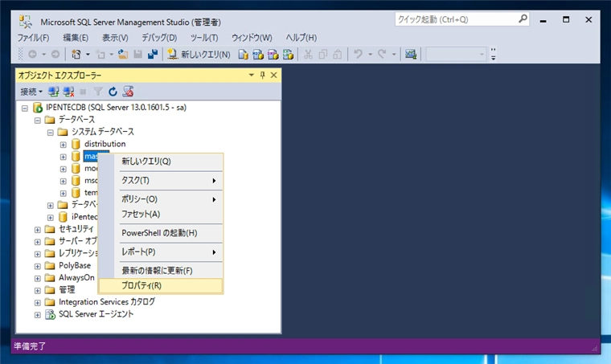Click the Refresh icon in Object Explorer
This screenshot has height=364, width=611.
coord(113,92)
